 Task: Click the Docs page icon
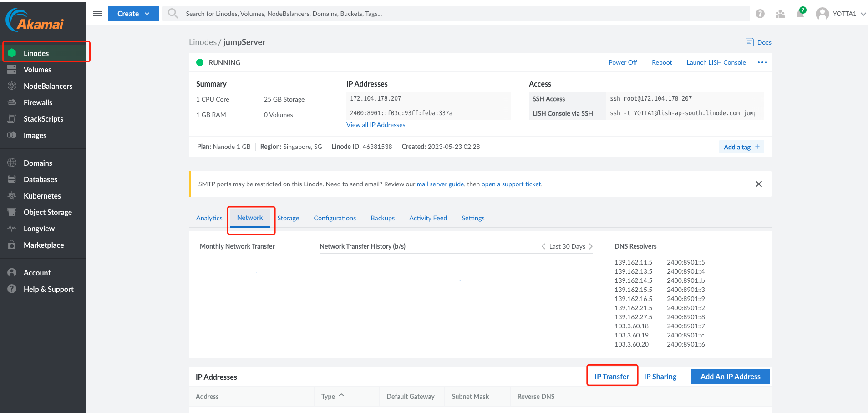tap(749, 42)
